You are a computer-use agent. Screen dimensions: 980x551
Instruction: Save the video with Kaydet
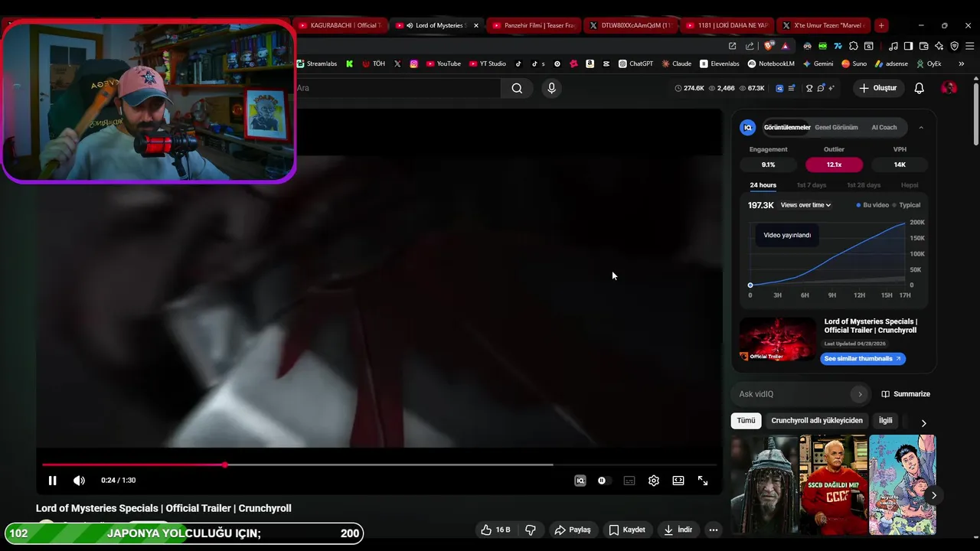click(627, 530)
